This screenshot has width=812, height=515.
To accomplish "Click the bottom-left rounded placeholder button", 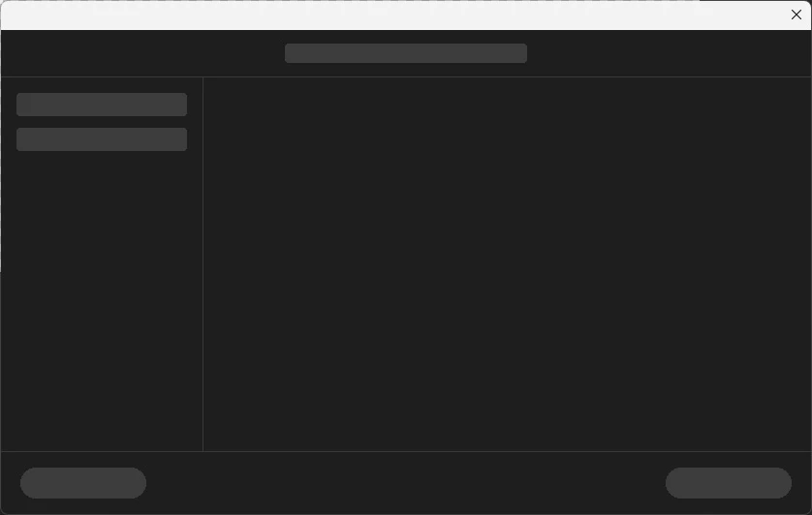I will click(x=83, y=483).
